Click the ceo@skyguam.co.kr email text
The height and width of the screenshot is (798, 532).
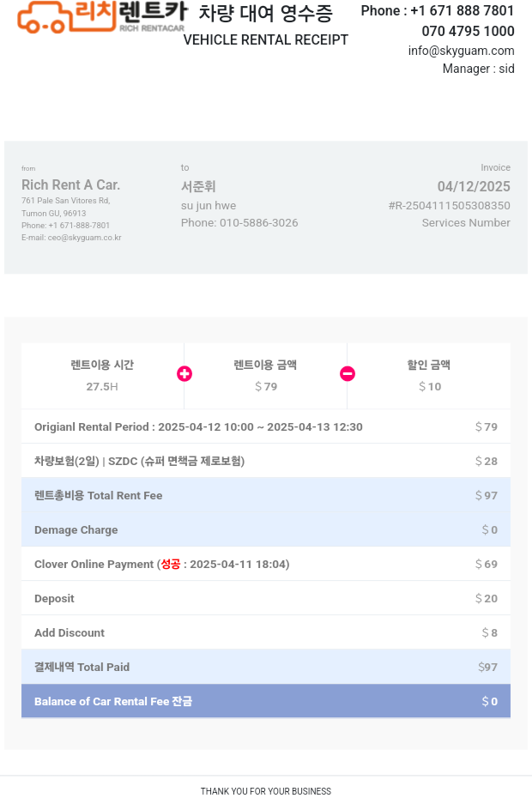84,238
